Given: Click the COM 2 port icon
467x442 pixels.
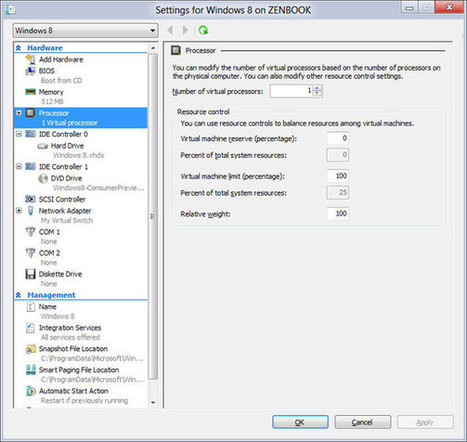Looking at the screenshot, I should pyautogui.click(x=30, y=253).
